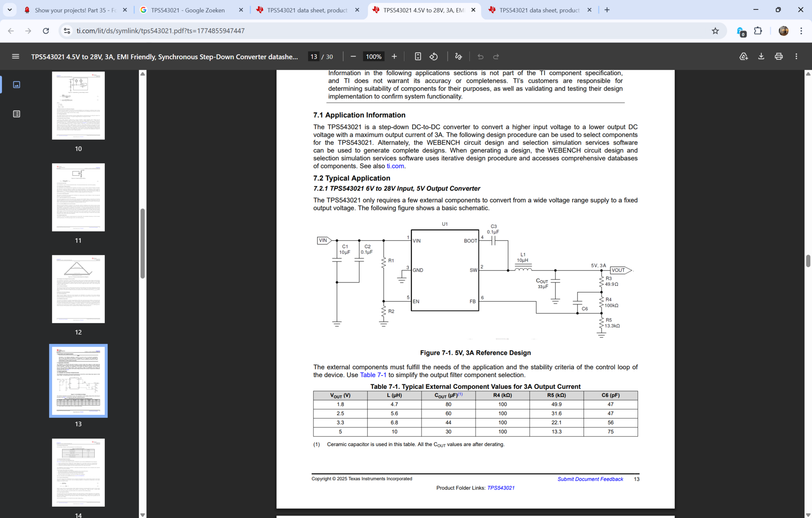The height and width of the screenshot is (518, 812).
Task: Switch to the third tab, 'TPS543021 data sheet, product'
Action: click(x=307, y=10)
